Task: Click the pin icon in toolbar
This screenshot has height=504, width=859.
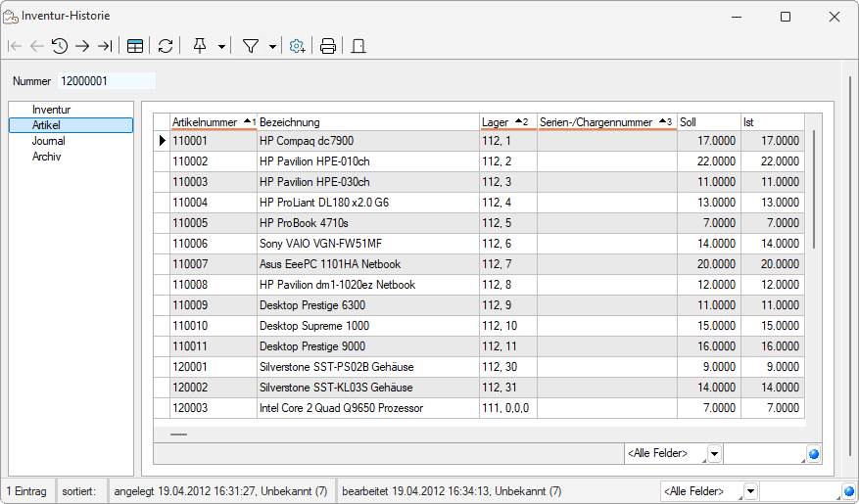Action: click(x=200, y=46)
